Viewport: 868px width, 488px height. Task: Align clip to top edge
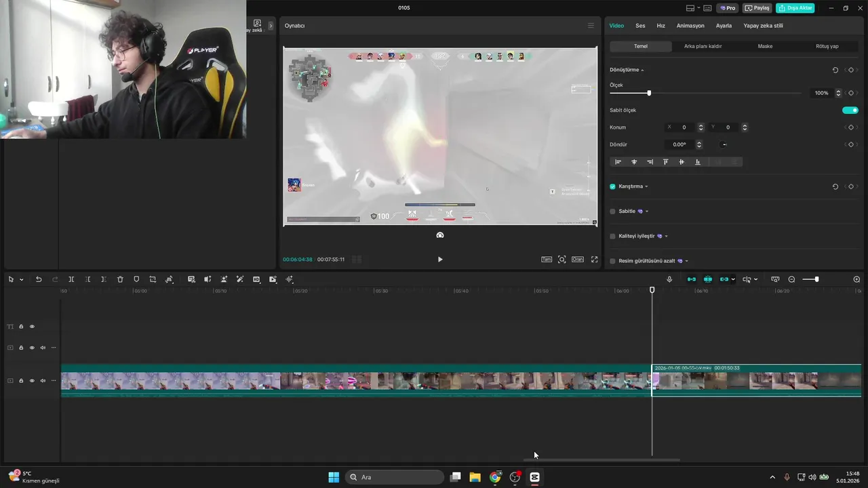[x=665, y=162]
